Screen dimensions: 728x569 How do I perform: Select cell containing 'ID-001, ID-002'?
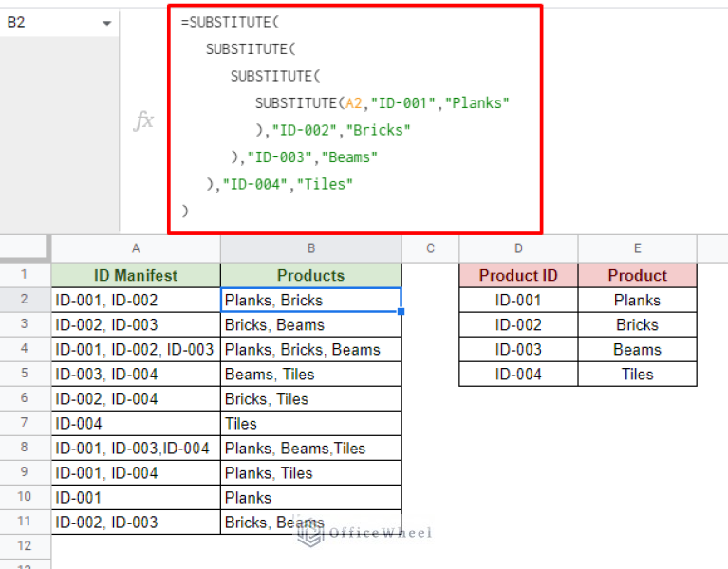click(x=136, y=300)
